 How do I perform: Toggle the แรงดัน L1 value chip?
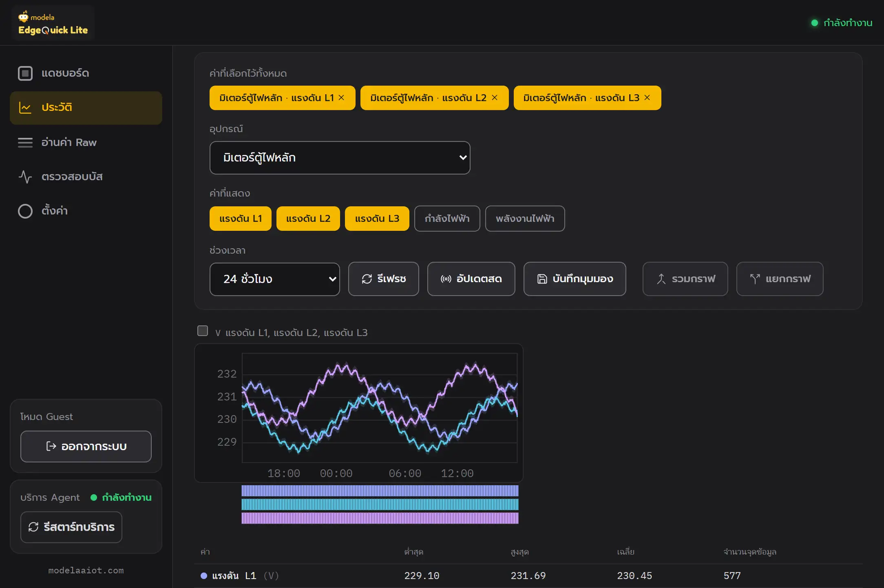[241, 219]
